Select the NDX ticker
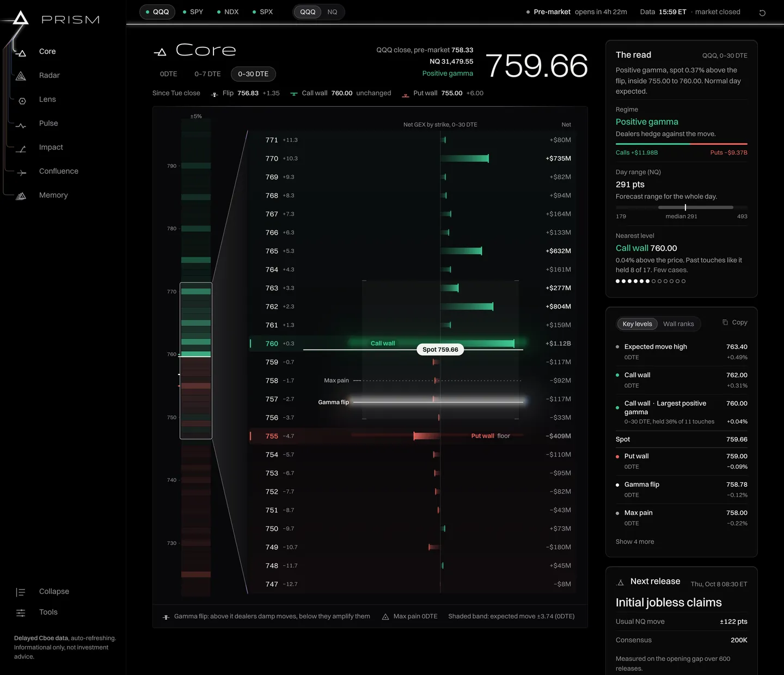Viewport: 784px width, 675px height. (x=228, y=12)
